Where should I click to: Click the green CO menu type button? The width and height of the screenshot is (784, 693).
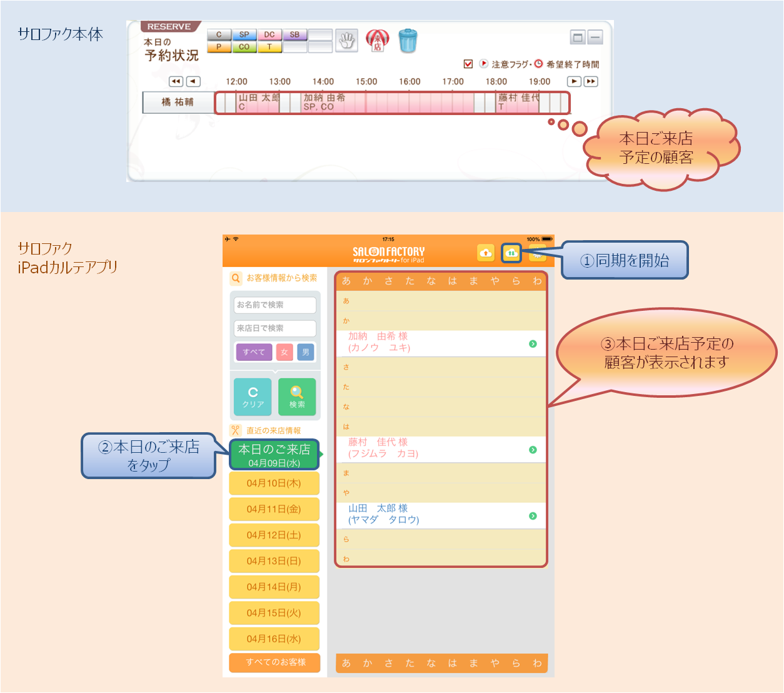(x=244, y=47)
